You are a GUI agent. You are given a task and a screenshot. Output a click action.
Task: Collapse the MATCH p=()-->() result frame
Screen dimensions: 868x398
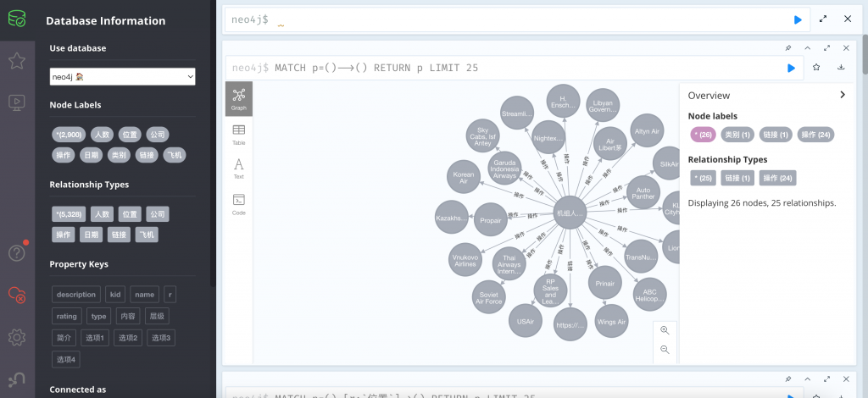click(x=808, y=48)
